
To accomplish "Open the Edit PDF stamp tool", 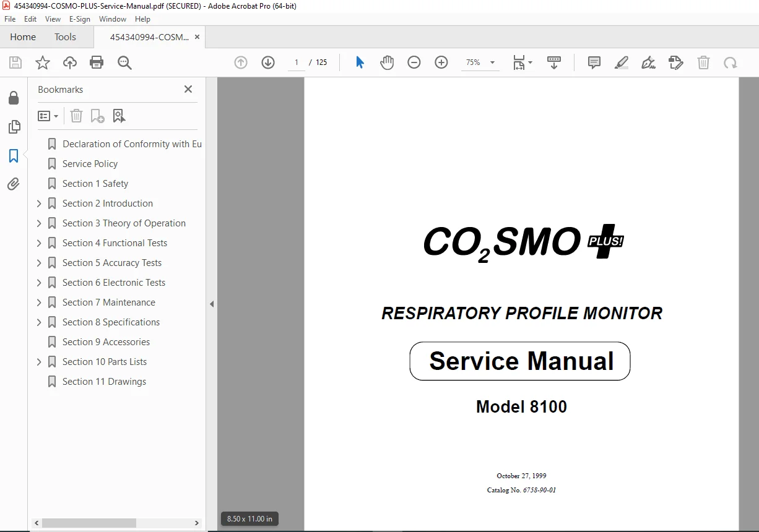I will [676, 62].
